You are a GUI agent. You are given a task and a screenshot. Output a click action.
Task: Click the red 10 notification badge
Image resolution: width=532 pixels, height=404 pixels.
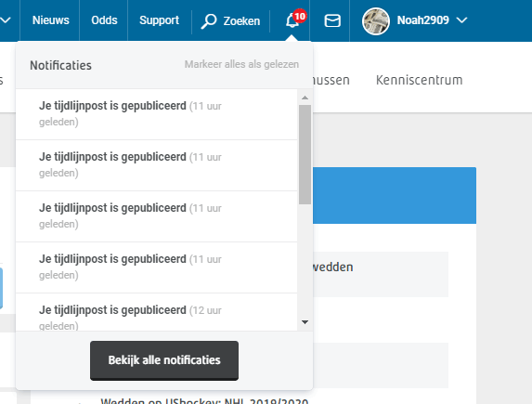coord(300,16)
